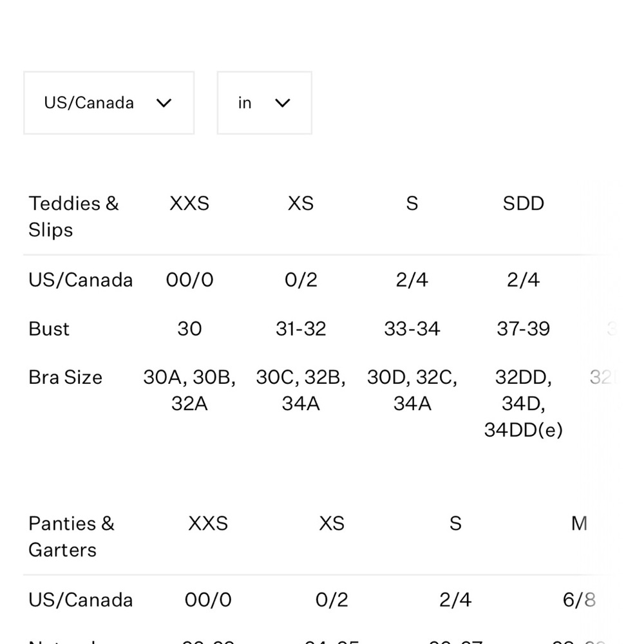Click the 6/8 US/Canada size cell
This screenshot has width=644, height=644.
click(579, 600)
